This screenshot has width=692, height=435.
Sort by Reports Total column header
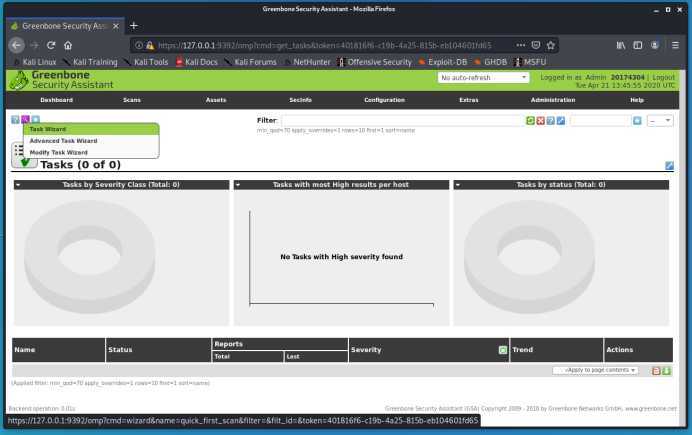222,356
